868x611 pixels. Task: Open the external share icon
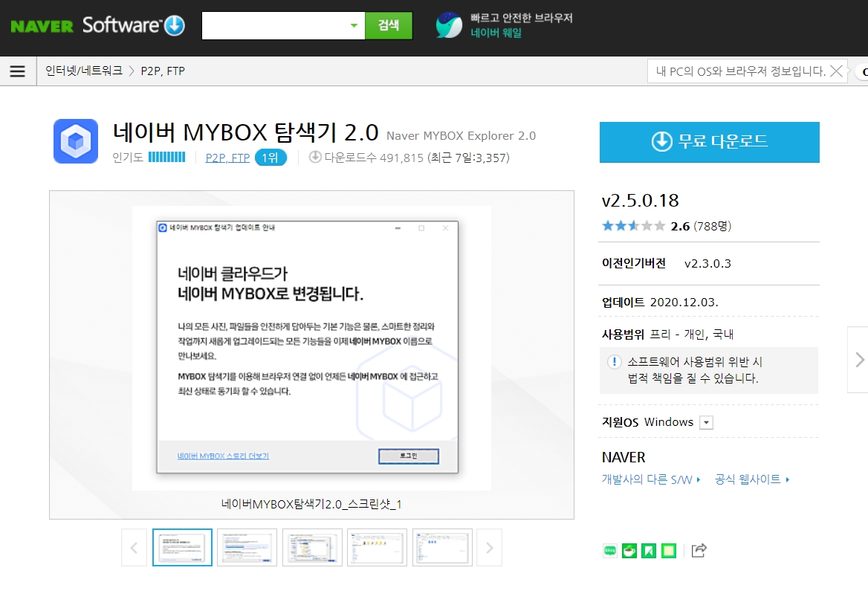pyautogui.click(x=699, y=550)
